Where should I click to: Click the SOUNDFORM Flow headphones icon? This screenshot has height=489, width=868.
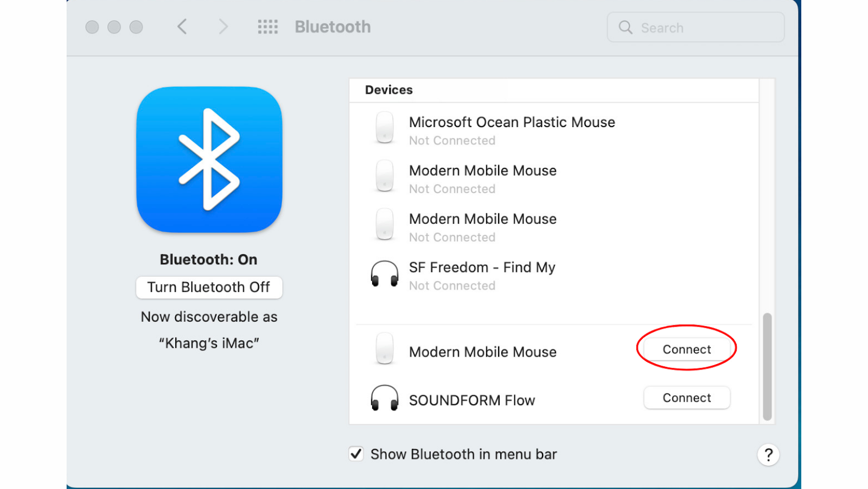click(x=385, y=399)
